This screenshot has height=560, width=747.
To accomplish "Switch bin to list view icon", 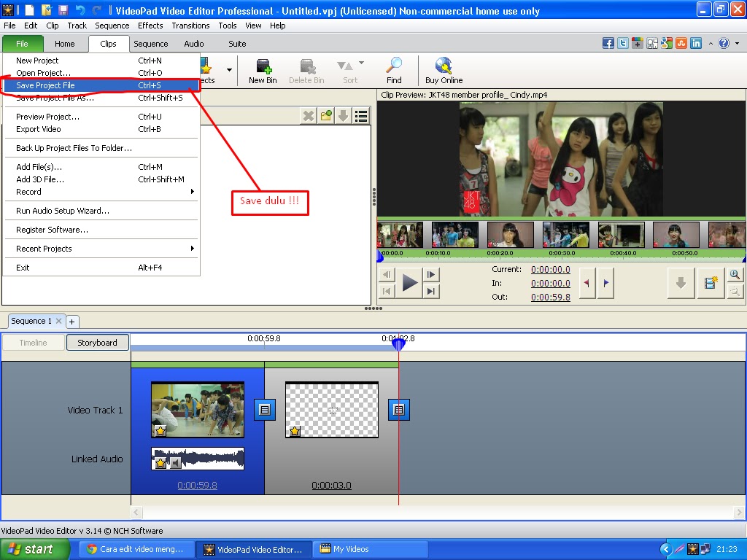I will 361,116.
